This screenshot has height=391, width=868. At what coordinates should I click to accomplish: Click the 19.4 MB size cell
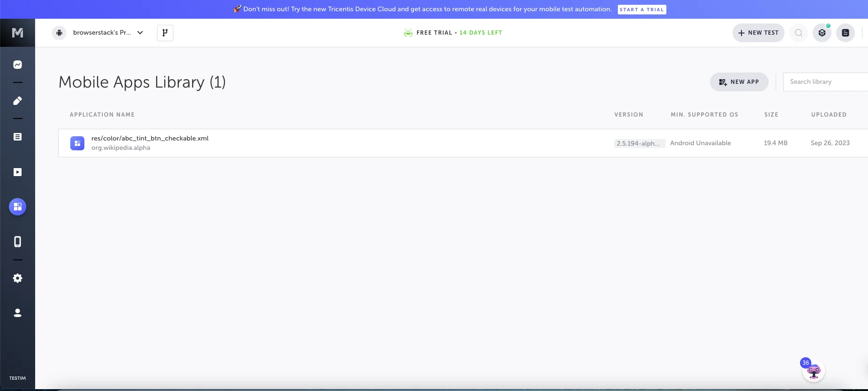[x=776, y=143]
